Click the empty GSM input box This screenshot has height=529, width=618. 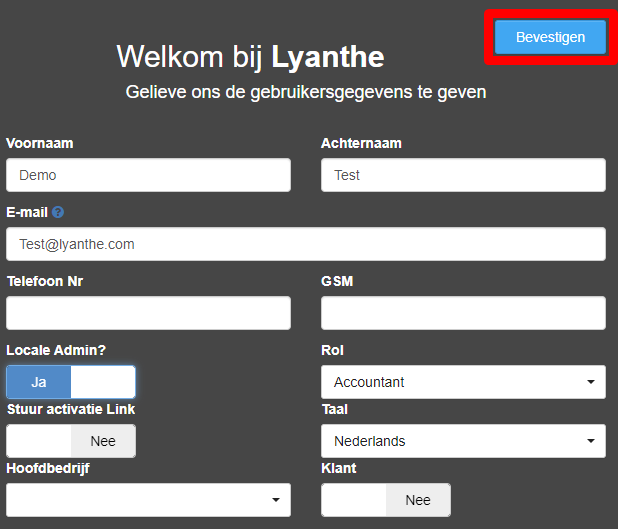tap(463, 313)
